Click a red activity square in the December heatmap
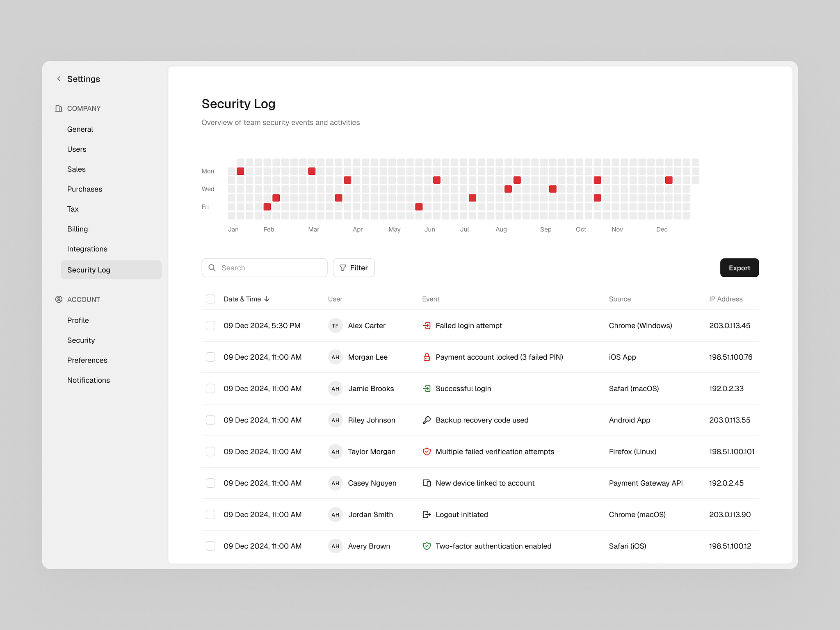Screen dimensions: 840x630 pyautogui.click(x=669, y=180)
